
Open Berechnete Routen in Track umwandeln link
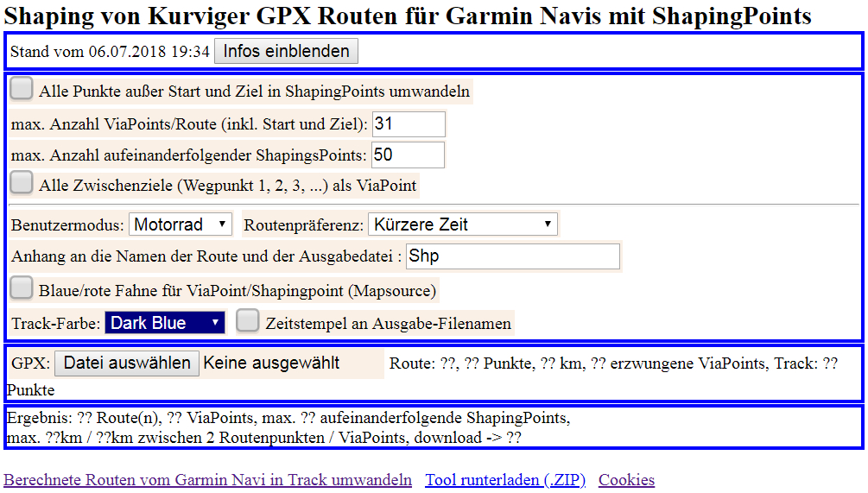click(207, 480)
